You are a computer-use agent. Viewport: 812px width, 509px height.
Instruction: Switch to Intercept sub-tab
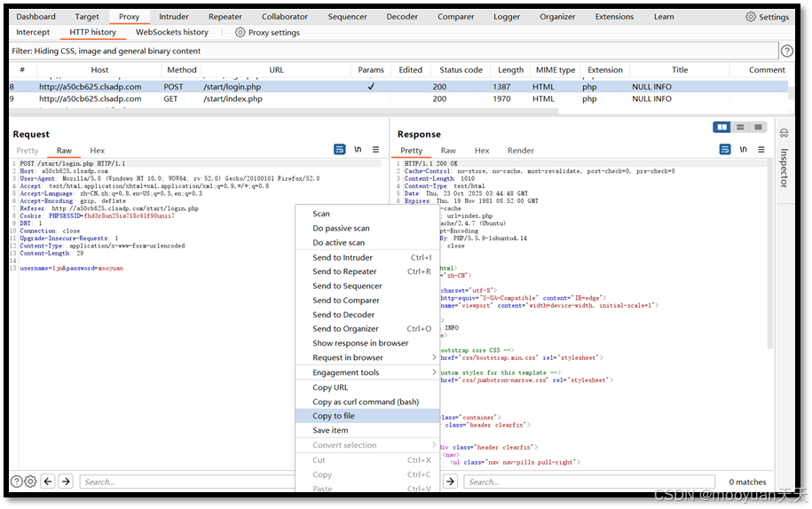click(x=33, y=32)
